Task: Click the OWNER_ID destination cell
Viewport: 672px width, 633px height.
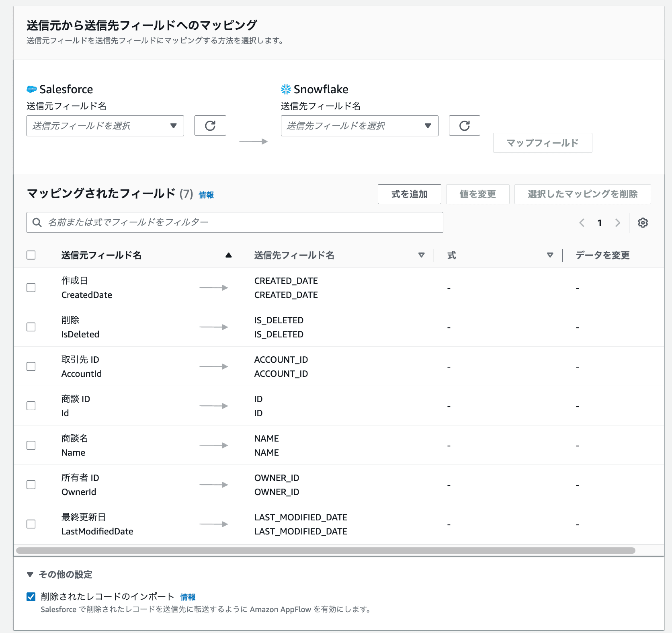Action: (x=277, y=485)
